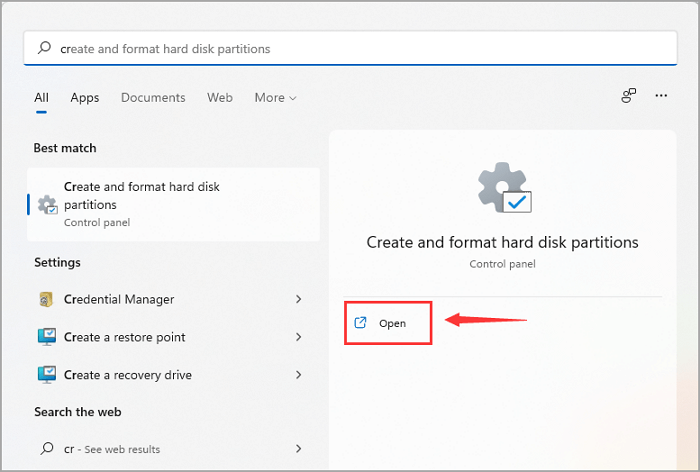Expand the Create a restore point chevron

[x=299, y=337]
